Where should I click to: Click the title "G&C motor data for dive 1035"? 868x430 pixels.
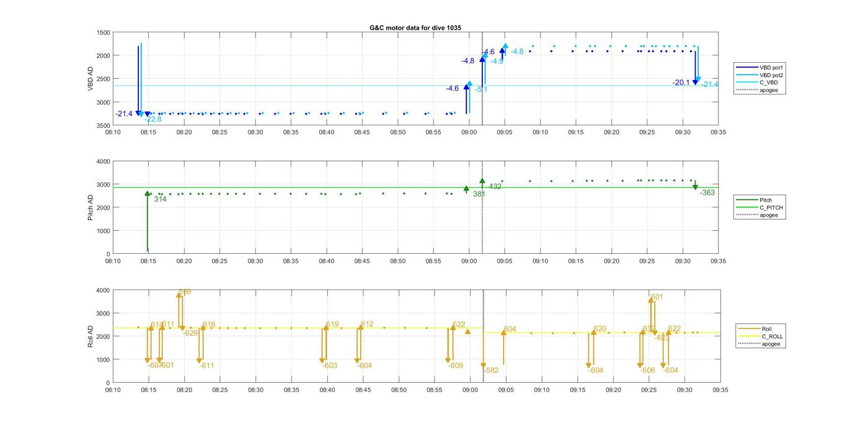[415, 28]
